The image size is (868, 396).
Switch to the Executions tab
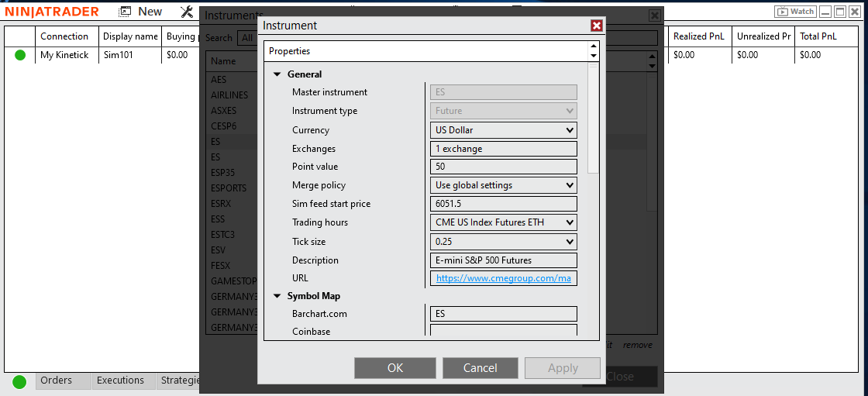click(120, 381)
